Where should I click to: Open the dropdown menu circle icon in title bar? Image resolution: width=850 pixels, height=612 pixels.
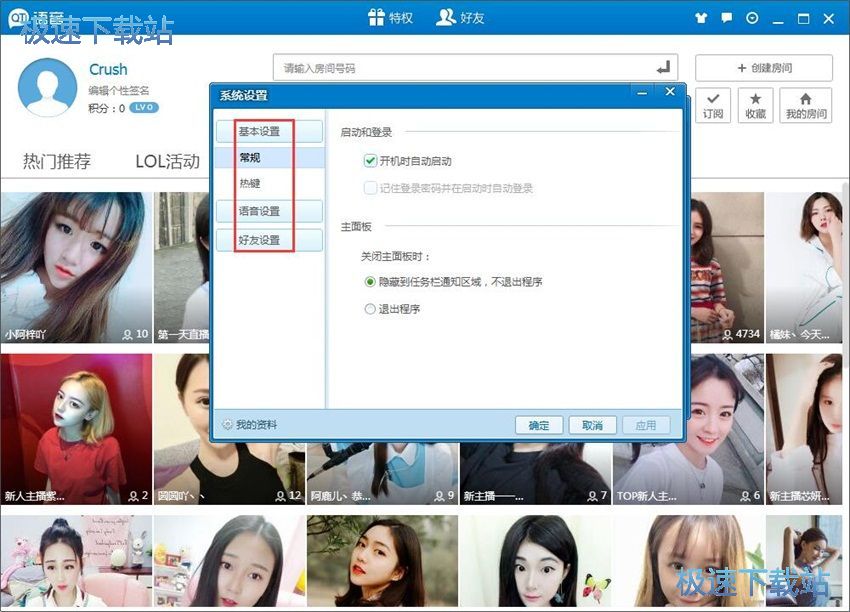click(752, 18)
